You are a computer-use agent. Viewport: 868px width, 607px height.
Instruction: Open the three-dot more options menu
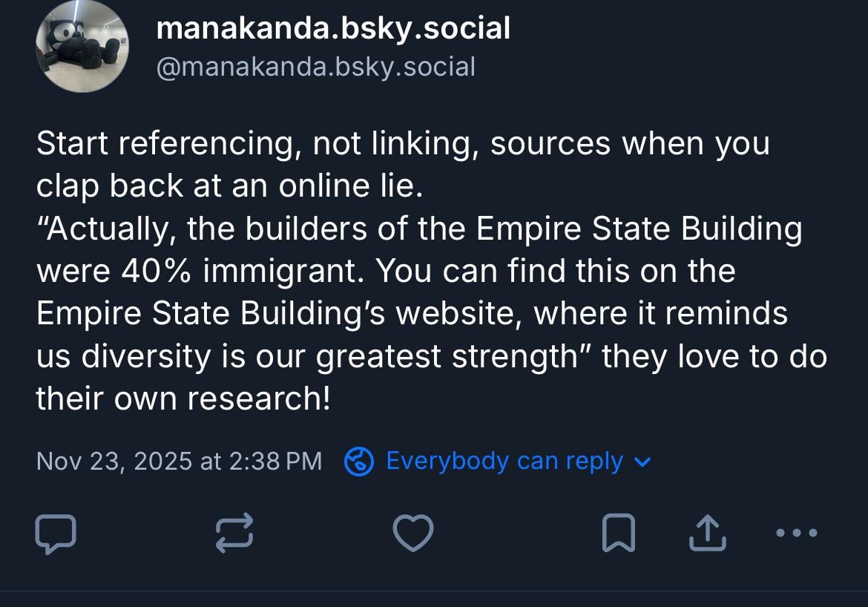coord(796,533)
